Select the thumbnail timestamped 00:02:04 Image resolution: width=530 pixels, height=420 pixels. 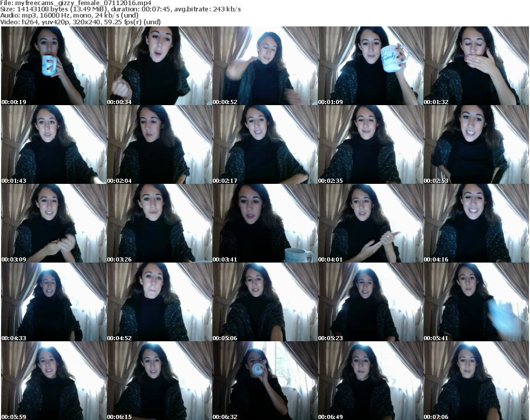(x=159, y=144)
